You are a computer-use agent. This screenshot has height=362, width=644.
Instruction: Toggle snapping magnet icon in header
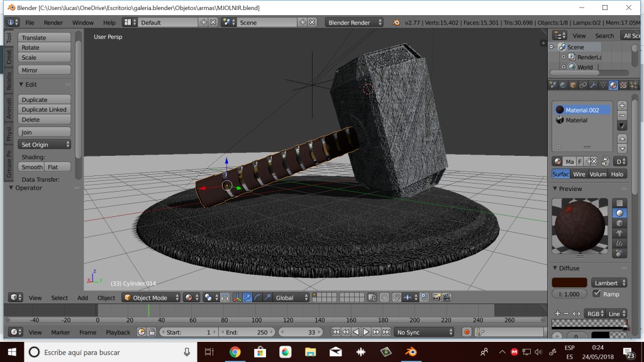[x=396, y=297]
